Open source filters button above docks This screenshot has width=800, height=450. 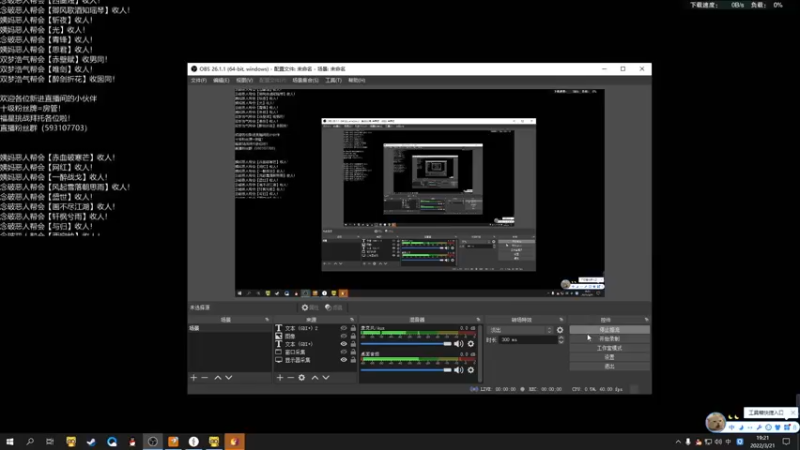coord(334,308)
